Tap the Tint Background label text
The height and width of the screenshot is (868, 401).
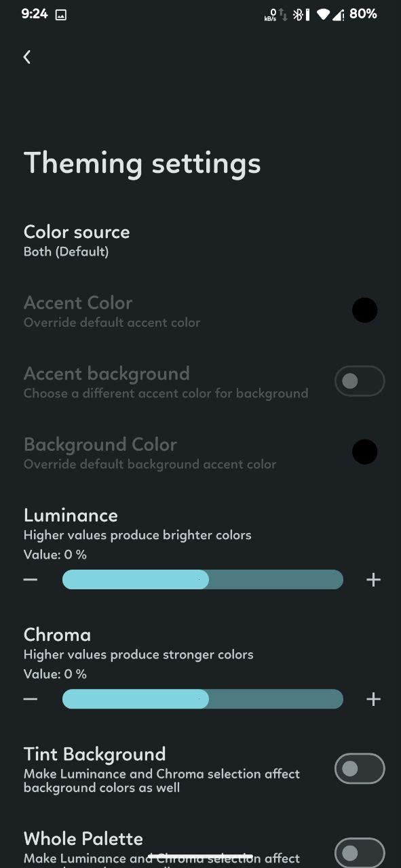coord(94,754)
